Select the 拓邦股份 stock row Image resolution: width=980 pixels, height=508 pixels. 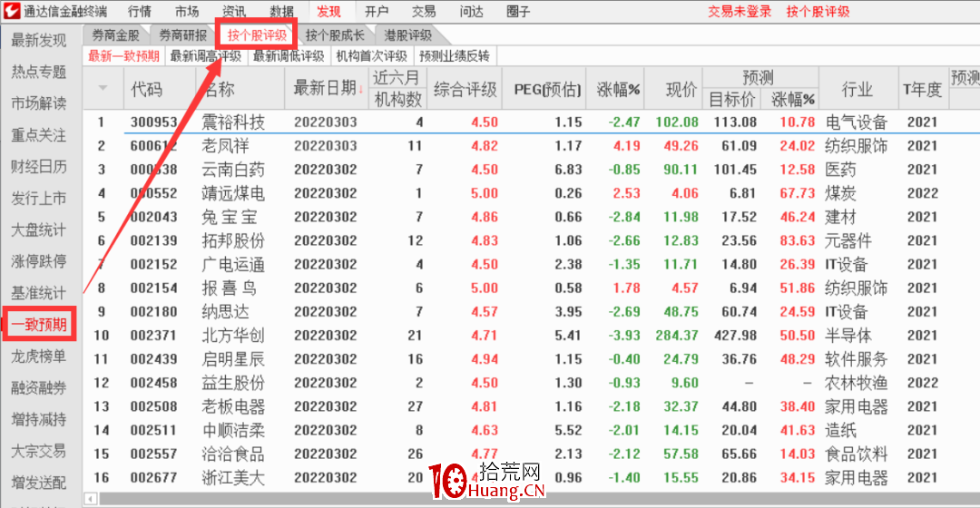531,240
